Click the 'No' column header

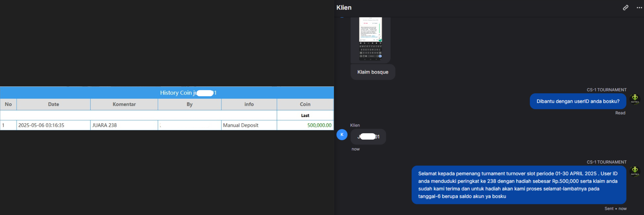point(8,104)
